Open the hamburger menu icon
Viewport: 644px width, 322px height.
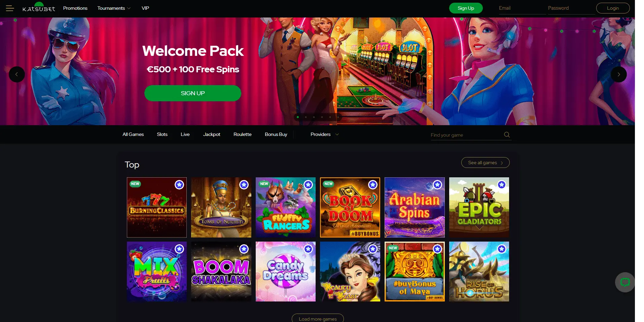click(10, 8)
